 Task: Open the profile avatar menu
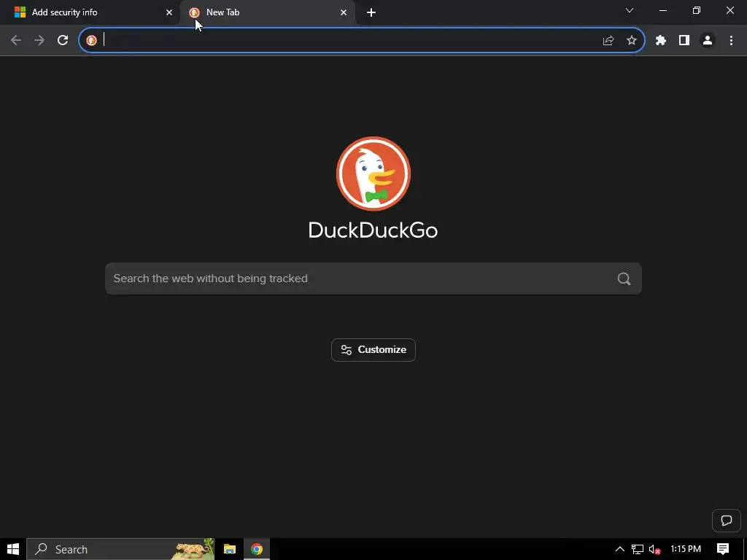coord(708,41)
